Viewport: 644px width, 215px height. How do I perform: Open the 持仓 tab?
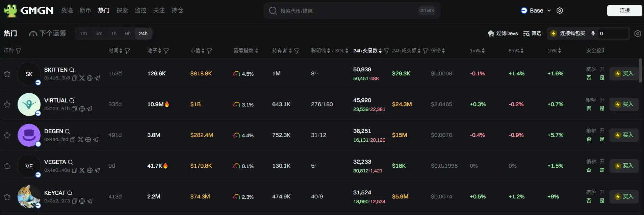pyautogui.click(x=177, y=10)
